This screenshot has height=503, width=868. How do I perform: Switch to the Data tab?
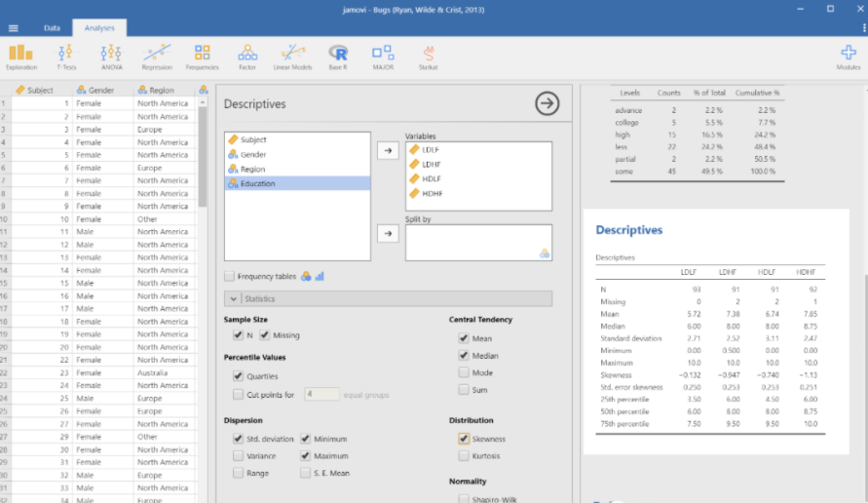coord(52,27)
